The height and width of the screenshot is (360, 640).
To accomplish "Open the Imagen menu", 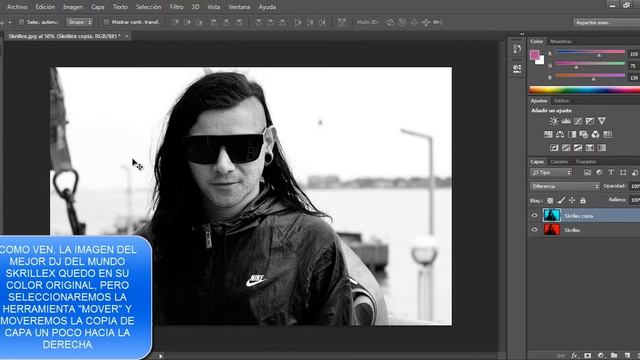I will point(73,7).
